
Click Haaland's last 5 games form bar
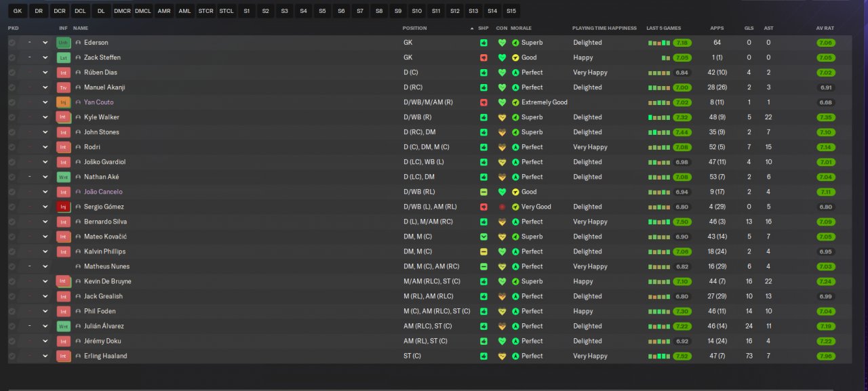[x=658, y=356]
